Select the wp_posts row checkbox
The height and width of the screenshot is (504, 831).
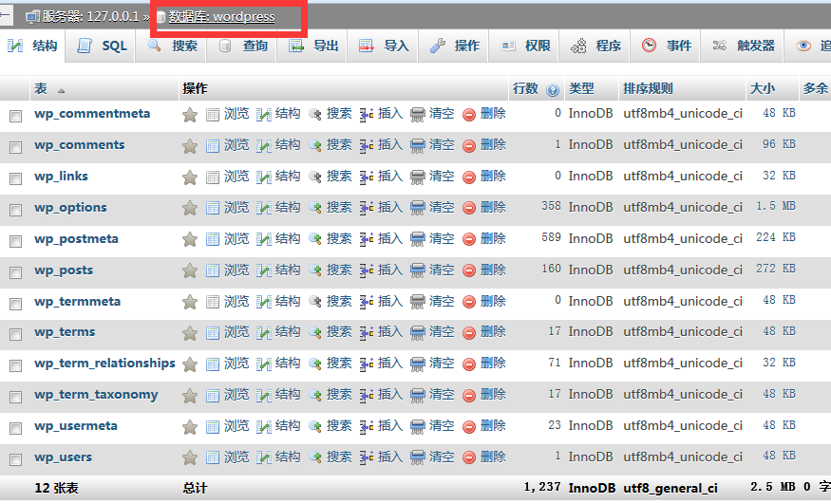15,272
